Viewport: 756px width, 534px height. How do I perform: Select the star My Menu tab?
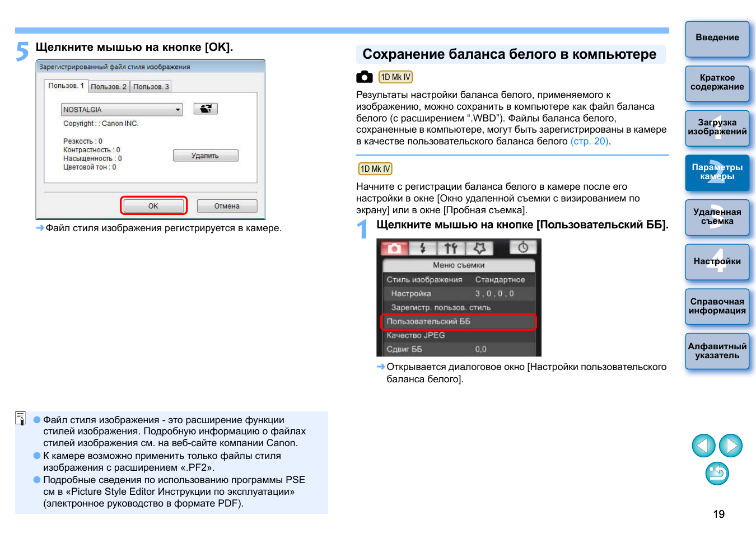pyautogui.click(x=479, y=248)
